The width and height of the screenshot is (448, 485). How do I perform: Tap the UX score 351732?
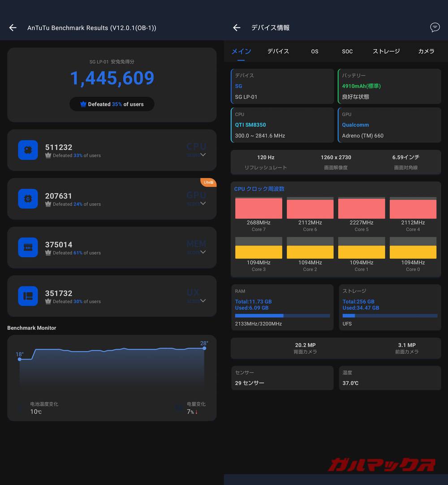point(59,293)
